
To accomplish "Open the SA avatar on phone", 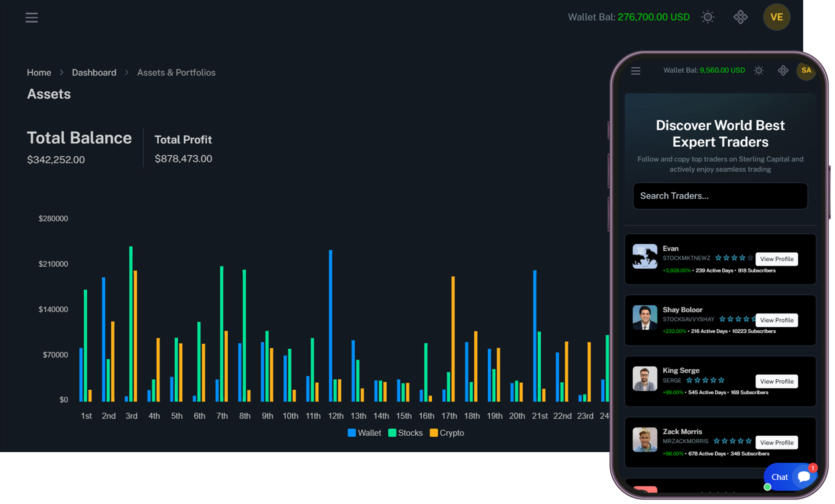I will 806,70.
